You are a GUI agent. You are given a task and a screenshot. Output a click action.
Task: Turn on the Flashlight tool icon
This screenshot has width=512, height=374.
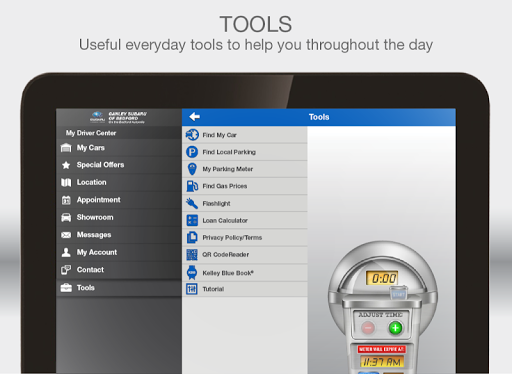pos(192,203)
